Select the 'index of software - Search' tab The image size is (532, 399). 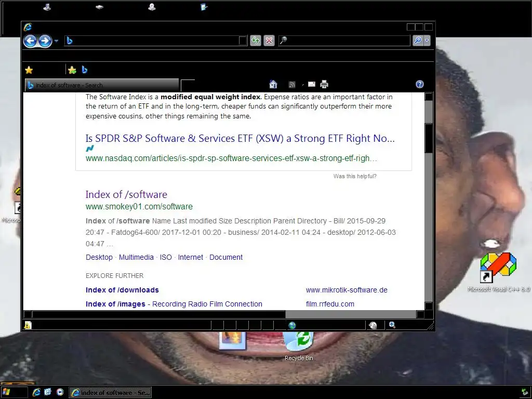(x=102, y=85)
